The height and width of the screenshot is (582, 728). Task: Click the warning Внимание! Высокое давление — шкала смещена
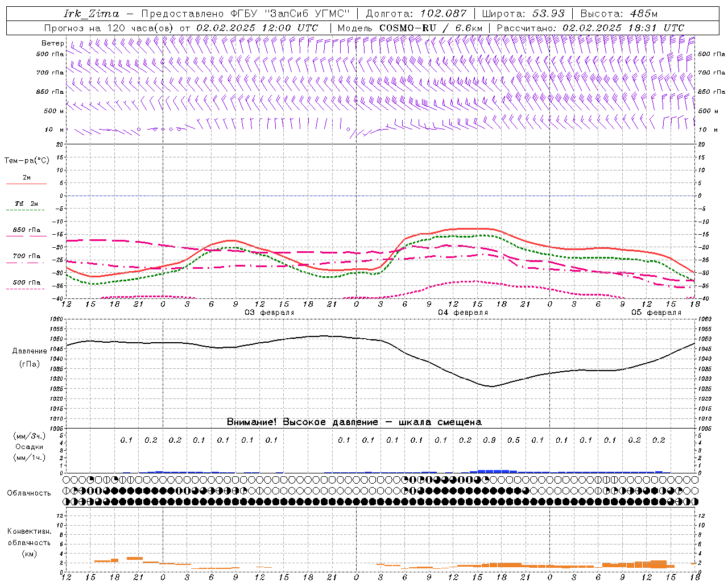tap(354, 422)
